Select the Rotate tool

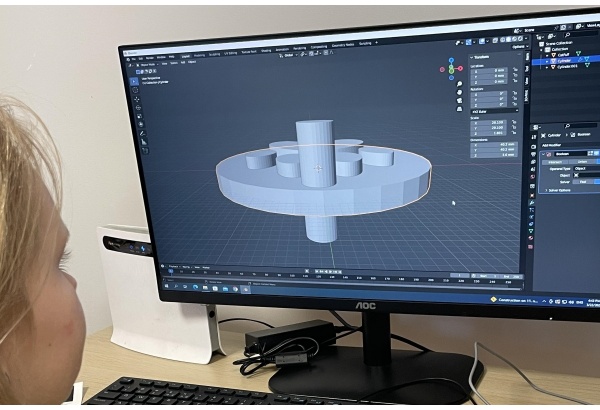[138, 108]
